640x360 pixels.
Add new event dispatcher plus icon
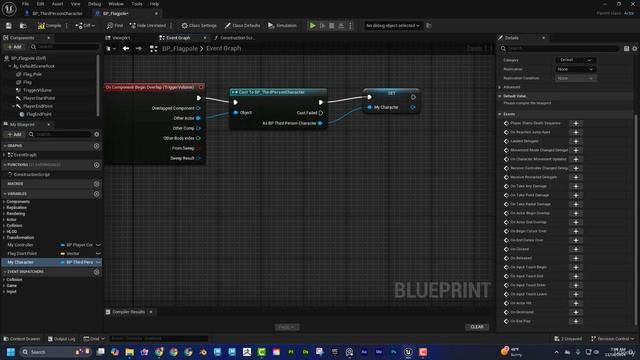click(97, 272)
